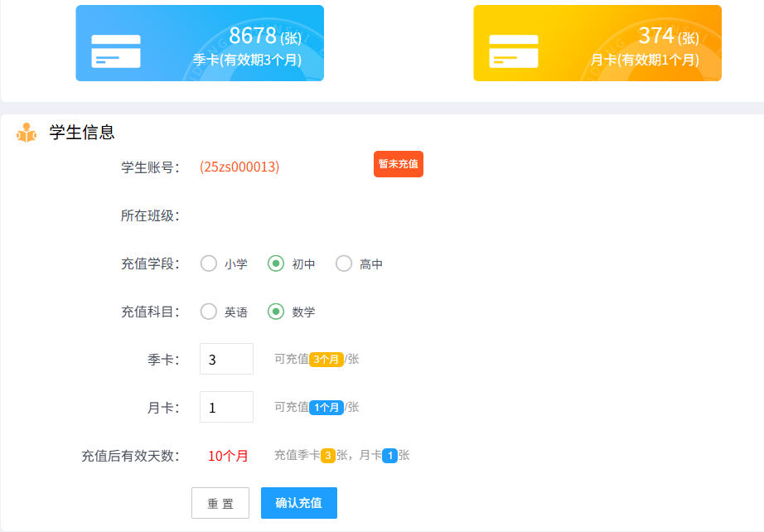Select the 小学 grade level radio

coord(209,264)
